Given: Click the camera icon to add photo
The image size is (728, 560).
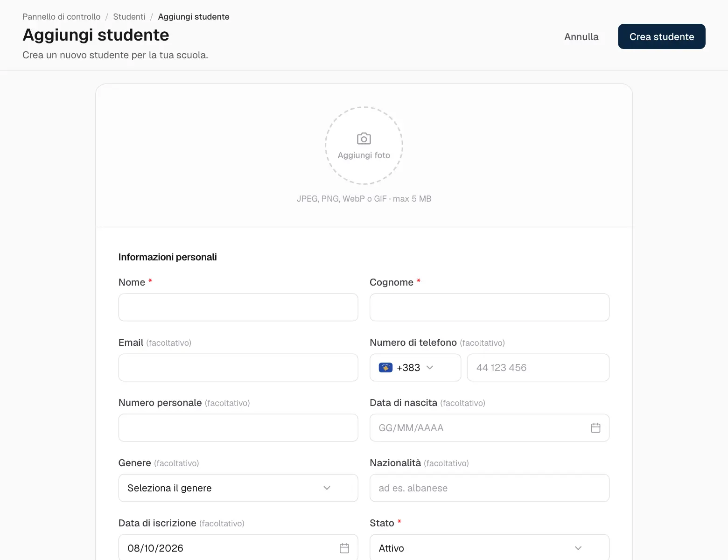Looking at the screenshot, I should point(364,139).
